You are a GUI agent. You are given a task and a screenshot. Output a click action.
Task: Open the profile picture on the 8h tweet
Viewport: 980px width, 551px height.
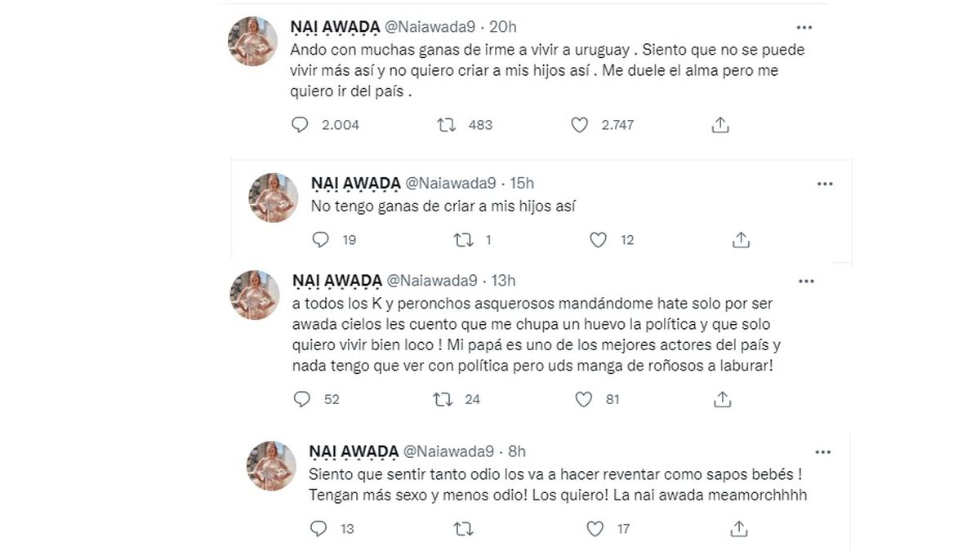(x=272, y=465)
